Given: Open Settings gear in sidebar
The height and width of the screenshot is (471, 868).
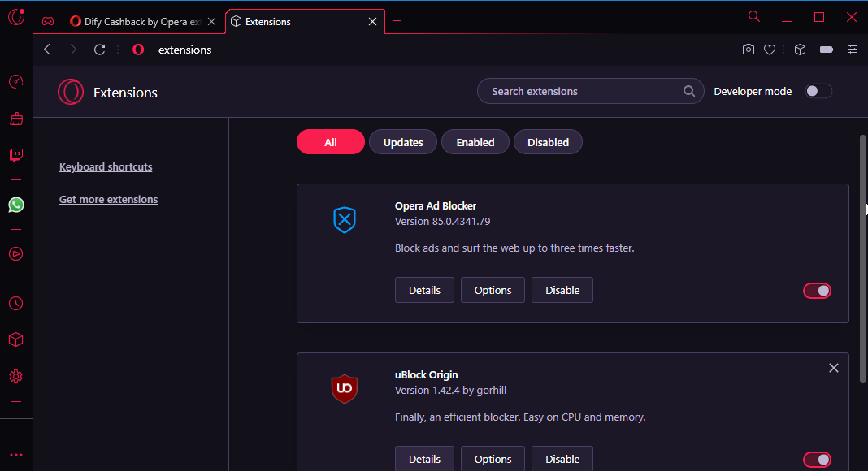Looking at the screenshot, I should coord(16,377).
